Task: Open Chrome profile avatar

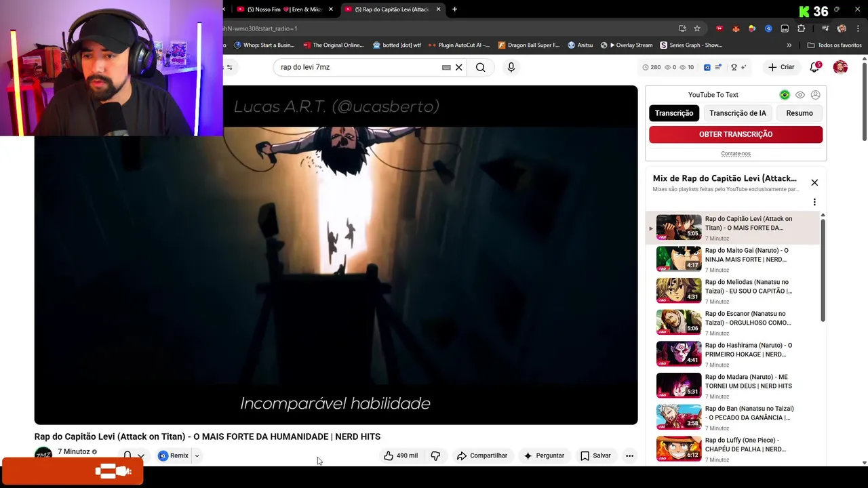Action: [x=842, y=28]
